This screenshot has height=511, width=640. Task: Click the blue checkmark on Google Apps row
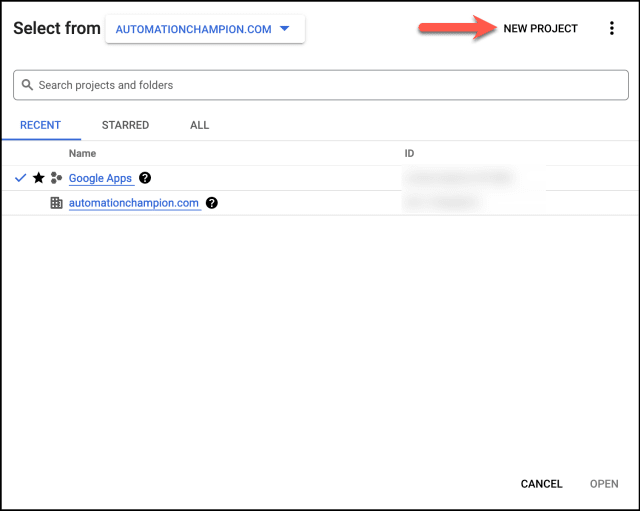20,178
